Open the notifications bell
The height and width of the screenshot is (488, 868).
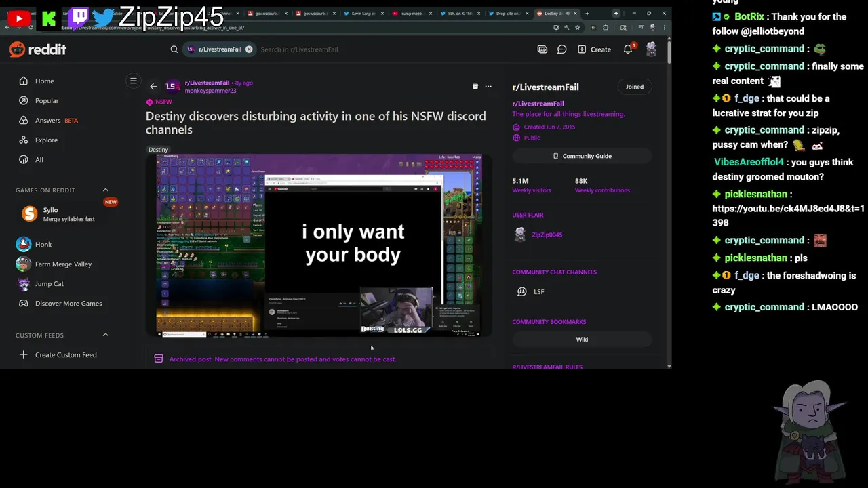click(628, 49)
